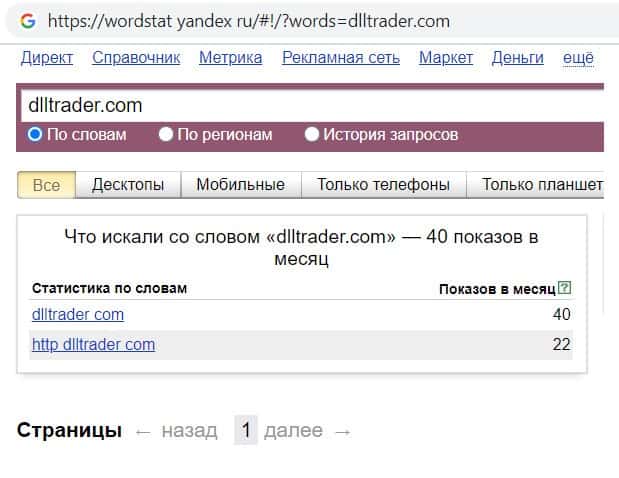Select the История запросов radio button
619x478 pixels.
311,134
